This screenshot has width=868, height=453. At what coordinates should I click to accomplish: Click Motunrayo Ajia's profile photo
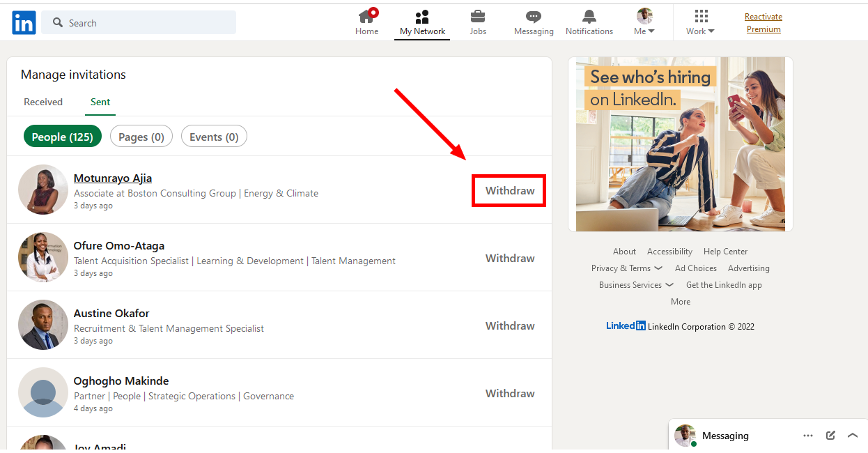coord(43,190)
